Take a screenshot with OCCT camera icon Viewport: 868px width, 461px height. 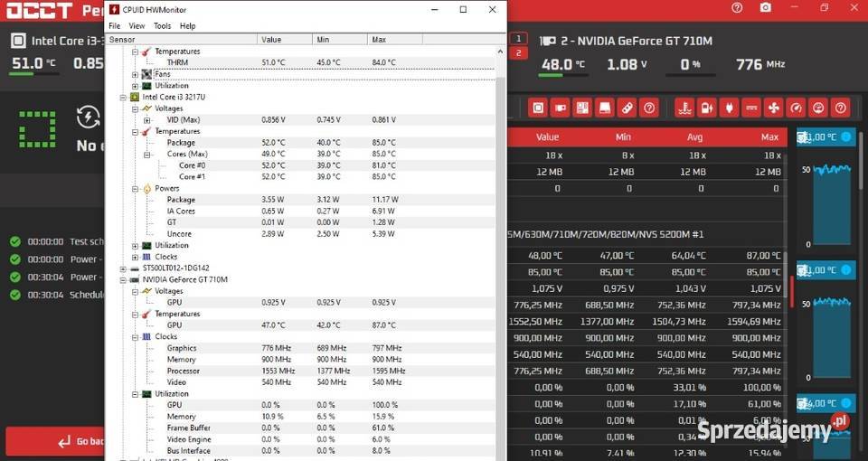coord(766,8)
